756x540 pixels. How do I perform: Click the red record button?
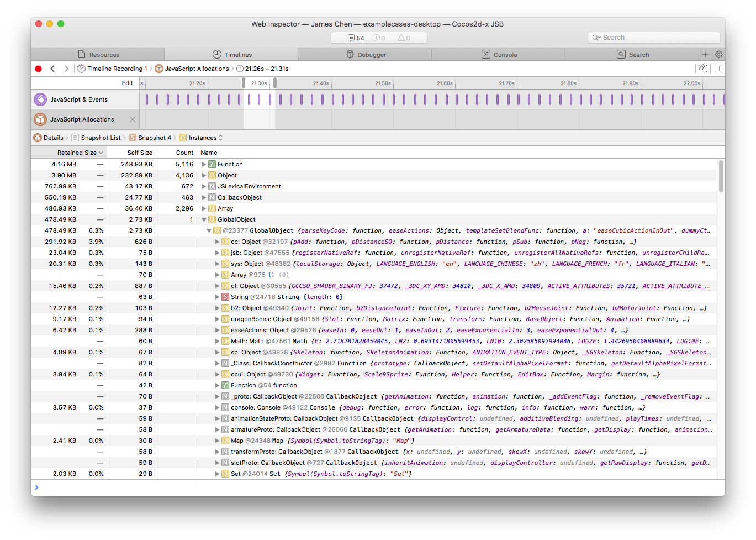tap(38, 69)
